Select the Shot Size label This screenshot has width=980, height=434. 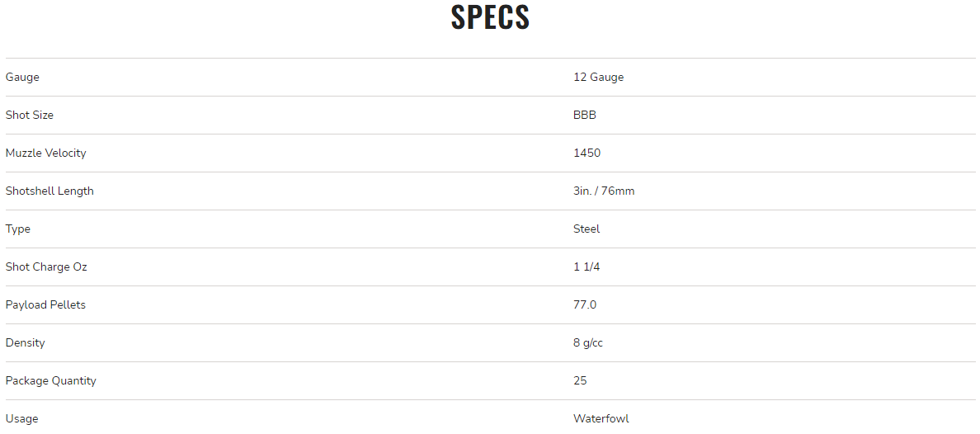pyautogui.click(x=30, y=115)
